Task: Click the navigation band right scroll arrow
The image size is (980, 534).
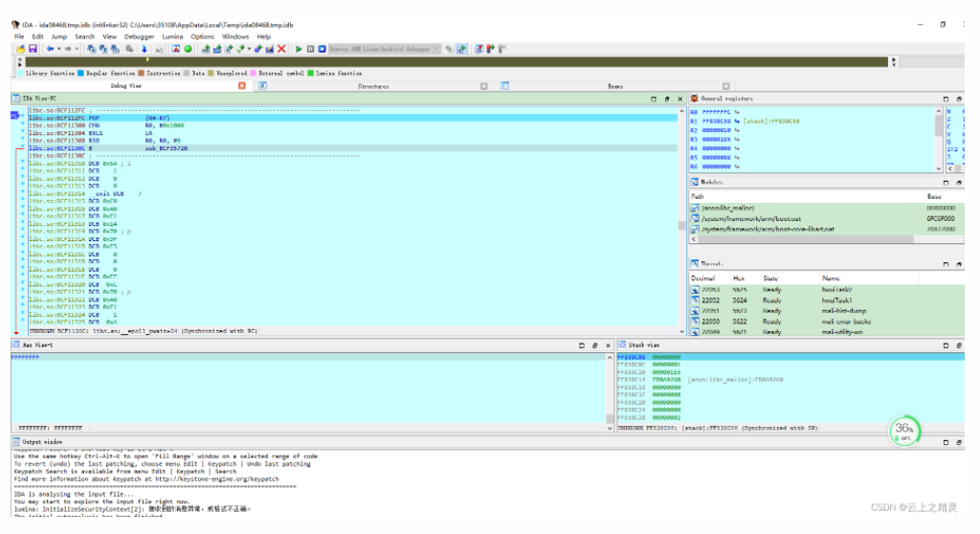Action: 894,62
